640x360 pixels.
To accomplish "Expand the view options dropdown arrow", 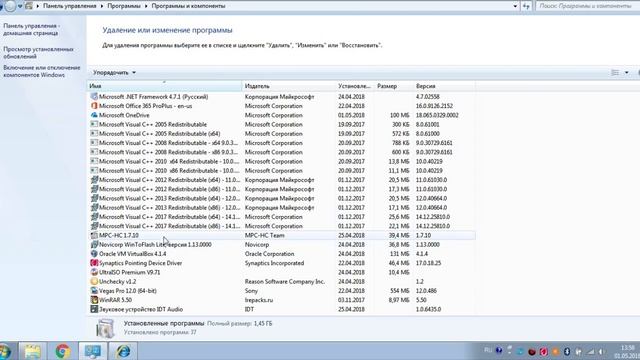I will 627,73.
